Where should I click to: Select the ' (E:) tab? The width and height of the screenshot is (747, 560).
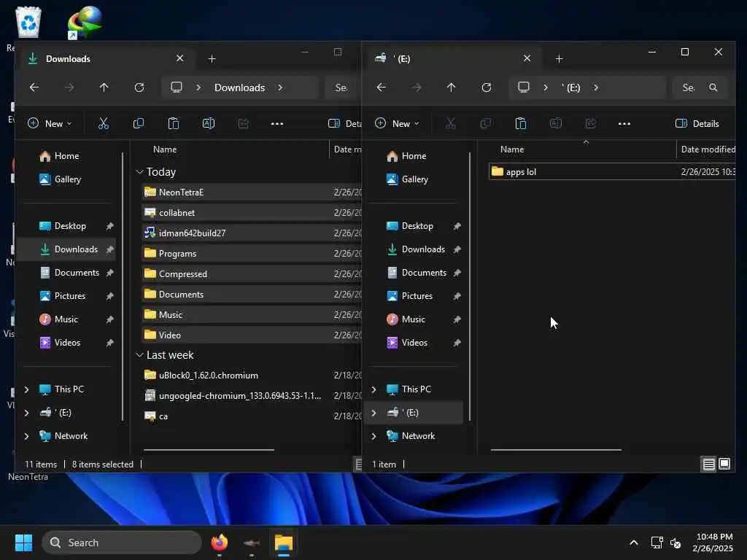click(x=452, y=58)
